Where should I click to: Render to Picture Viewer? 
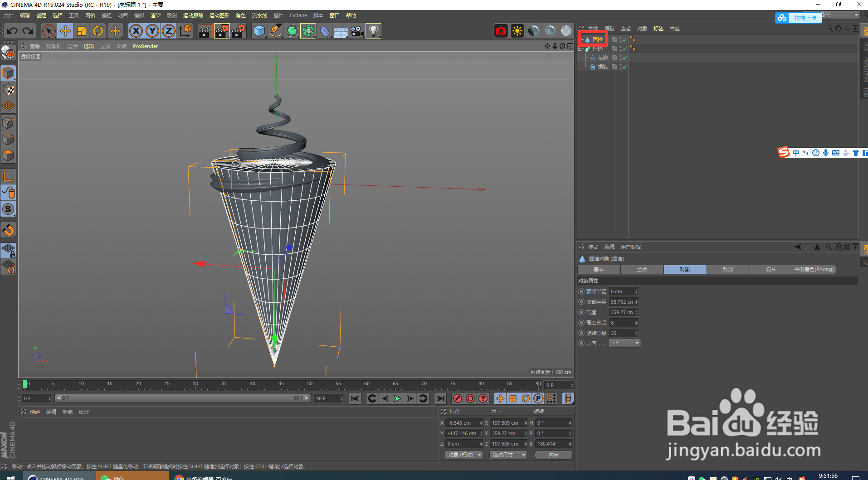pos(222,31)
